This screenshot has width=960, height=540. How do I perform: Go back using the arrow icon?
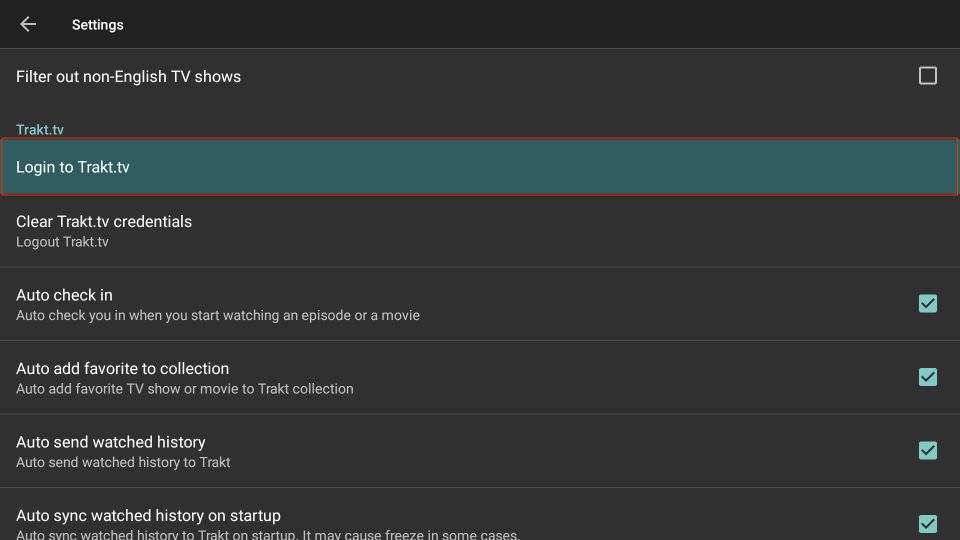pyautogui.click(x=28, y=24)
